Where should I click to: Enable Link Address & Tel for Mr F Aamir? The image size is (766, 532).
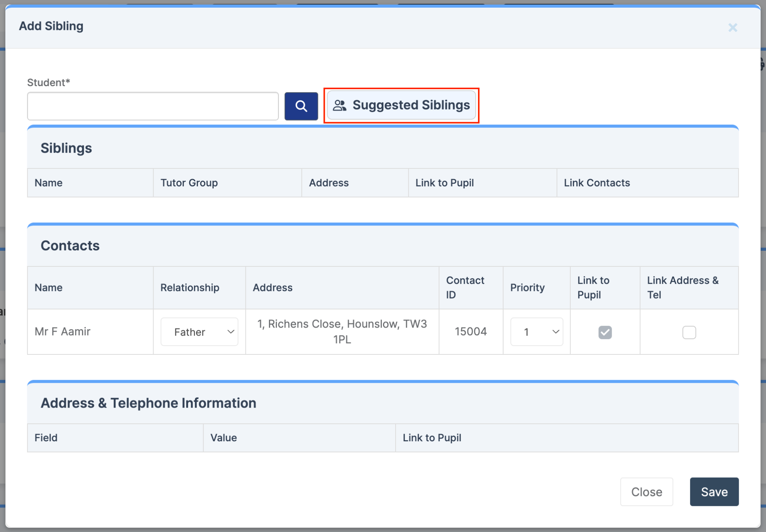point(689,332)
